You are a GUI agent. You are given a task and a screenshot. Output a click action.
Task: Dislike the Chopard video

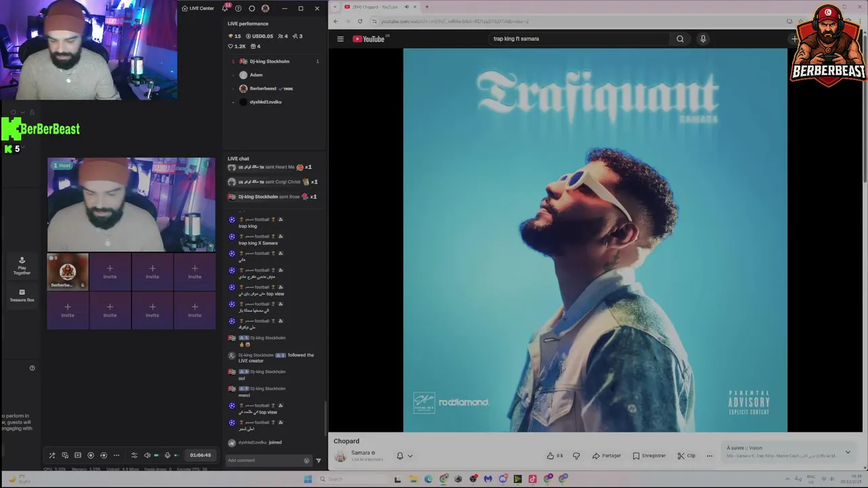(x=576, y=456)
